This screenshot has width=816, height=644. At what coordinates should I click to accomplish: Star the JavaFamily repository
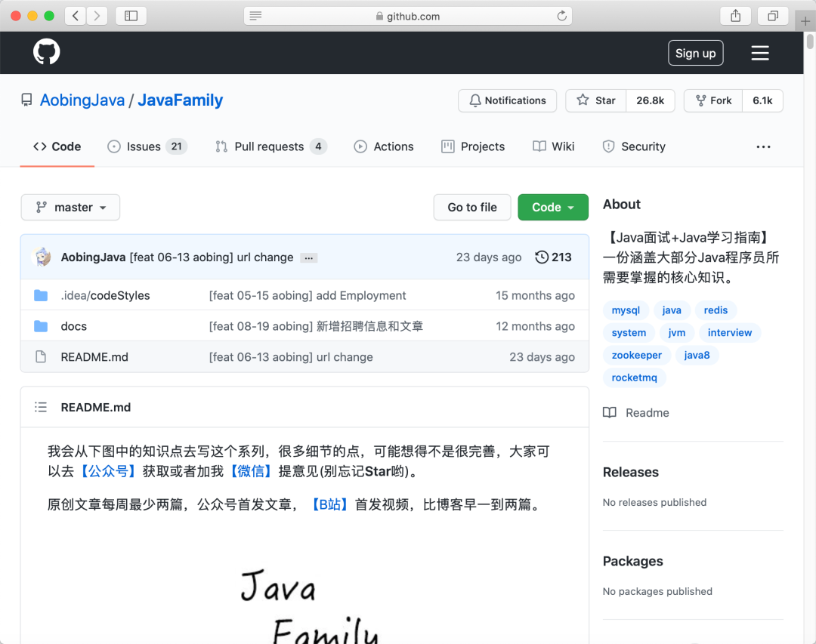596,100
